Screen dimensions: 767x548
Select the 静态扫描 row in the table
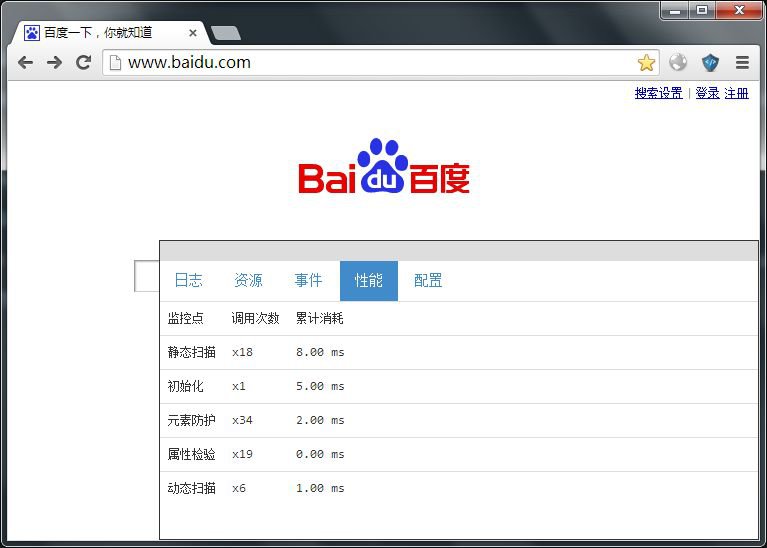pos(191,352)
